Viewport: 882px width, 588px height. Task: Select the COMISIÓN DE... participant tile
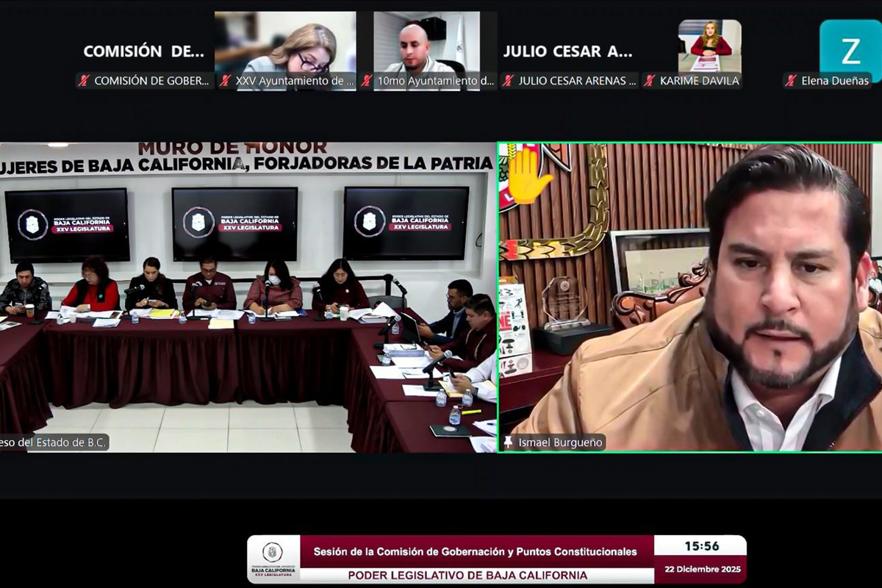143,51
